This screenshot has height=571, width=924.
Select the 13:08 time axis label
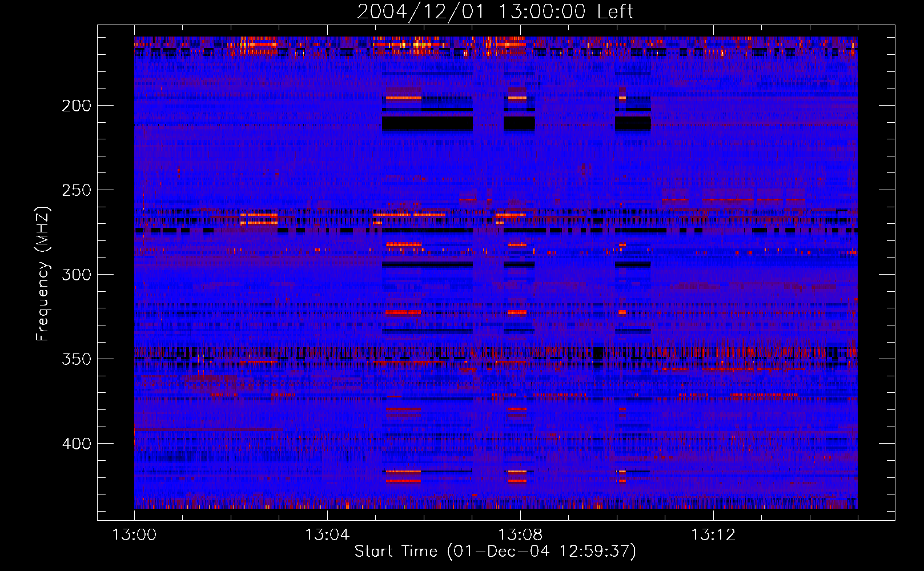tap(520, 535)
